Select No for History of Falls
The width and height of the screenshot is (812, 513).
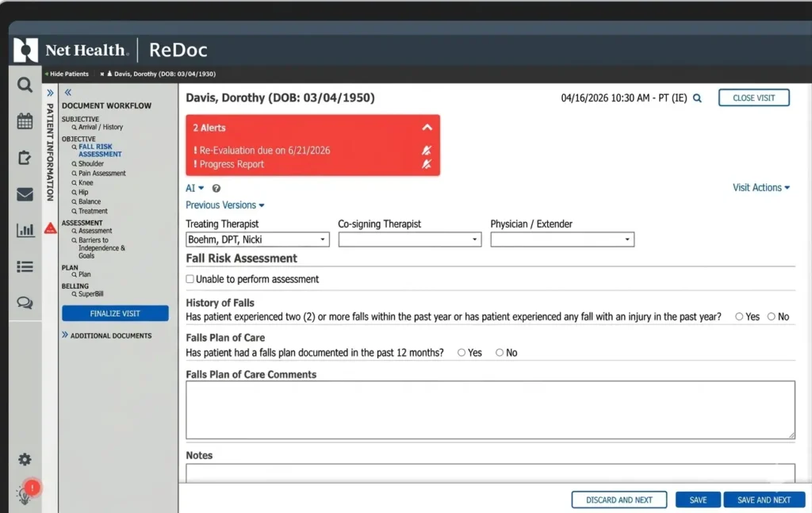(x=771, y=316)
